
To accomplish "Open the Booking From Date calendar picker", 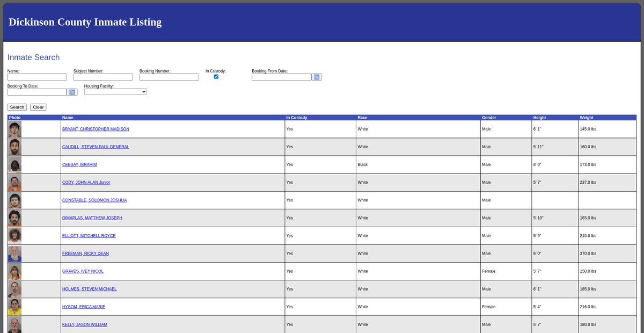I will point(317,77).
